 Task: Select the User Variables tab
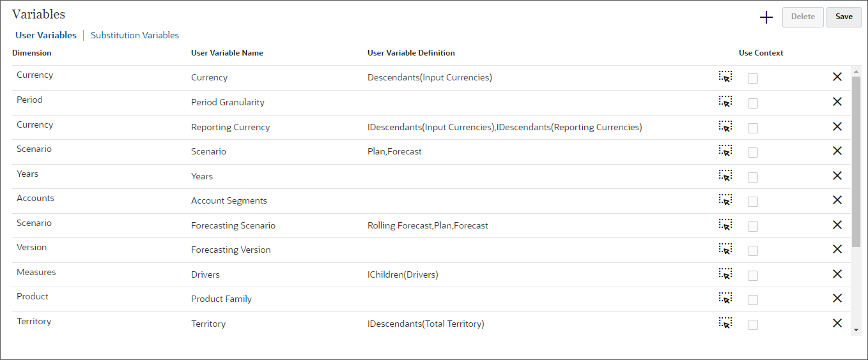46,35
